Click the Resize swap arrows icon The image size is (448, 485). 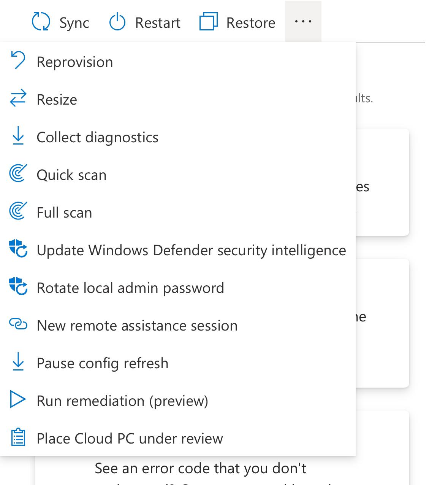[18, 98]
